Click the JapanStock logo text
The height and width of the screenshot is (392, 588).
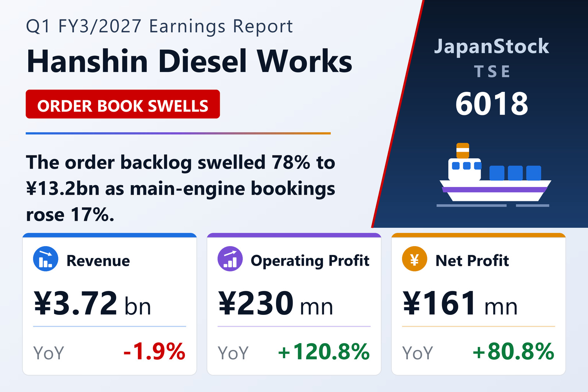pyautogui.click(x=492, y=47)
